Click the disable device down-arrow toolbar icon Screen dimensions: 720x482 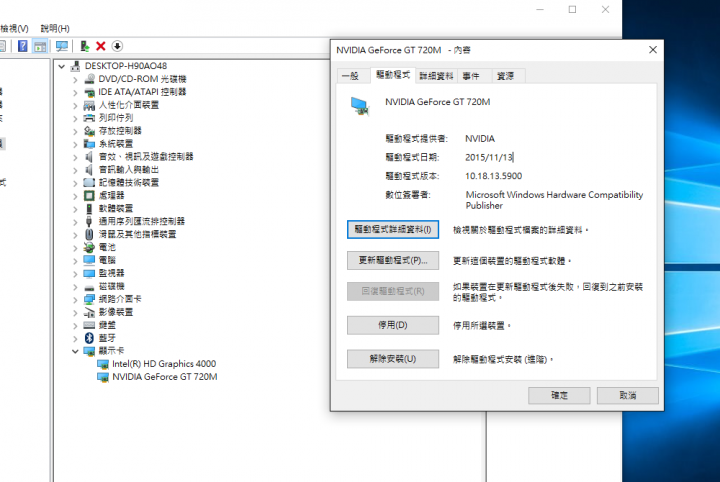117,46
